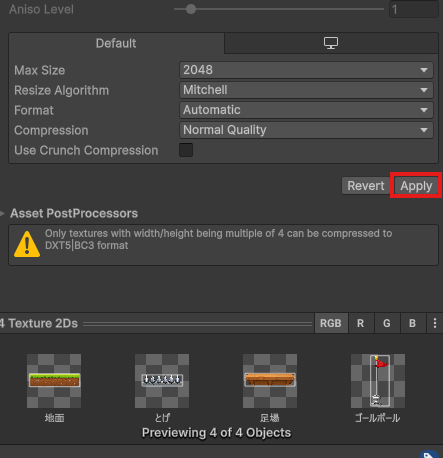Select the とげ spikes texture thumbnail
Viewport: 443px width, 458px height.
(x=162, y=381)
